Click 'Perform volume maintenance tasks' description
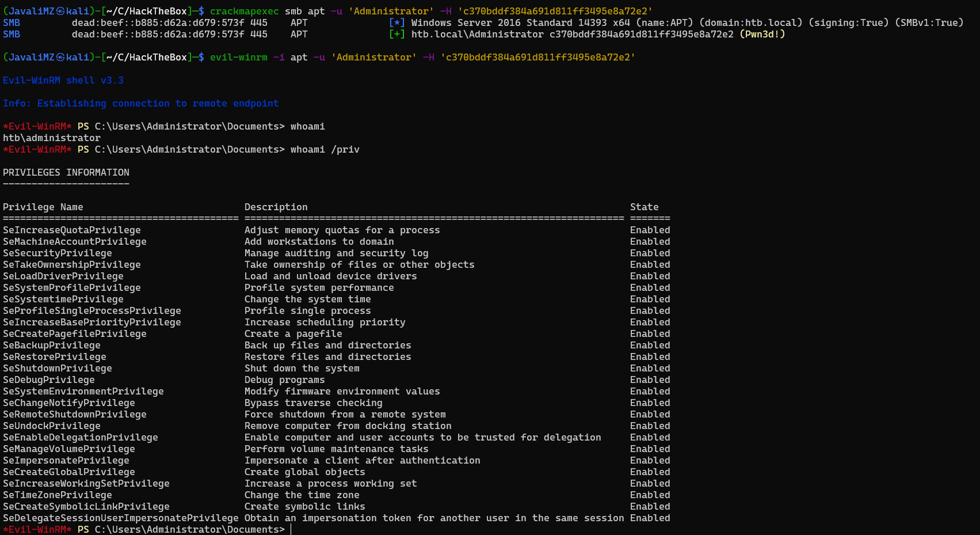The image size is (980, 535). click(337, 449)
